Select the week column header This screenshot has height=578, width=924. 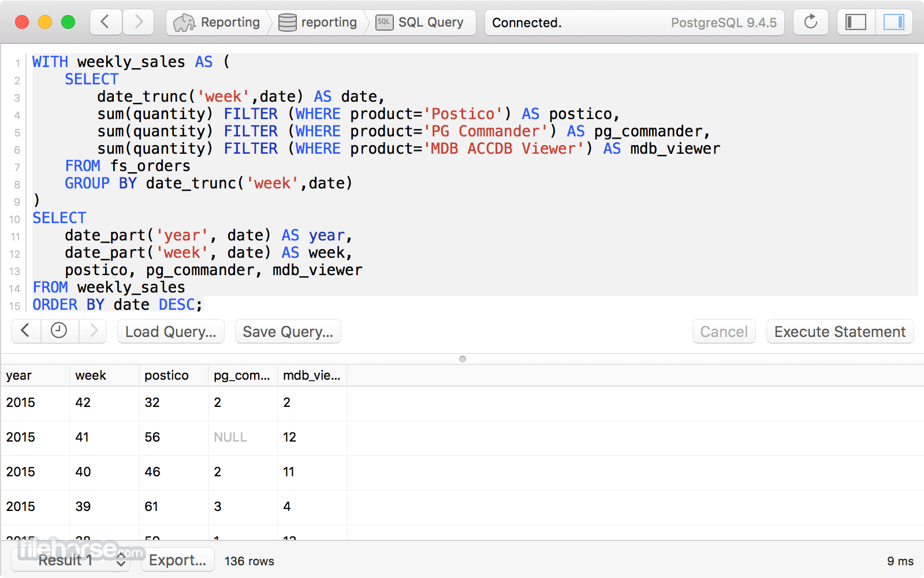pos(105,376)
